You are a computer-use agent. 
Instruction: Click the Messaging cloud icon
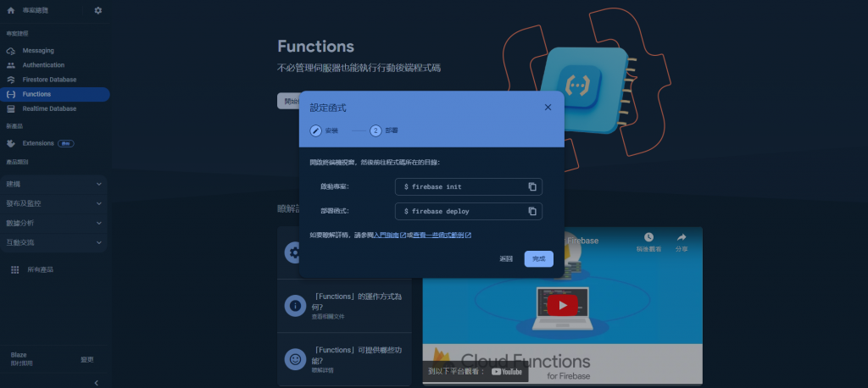(x=10, y=51)
